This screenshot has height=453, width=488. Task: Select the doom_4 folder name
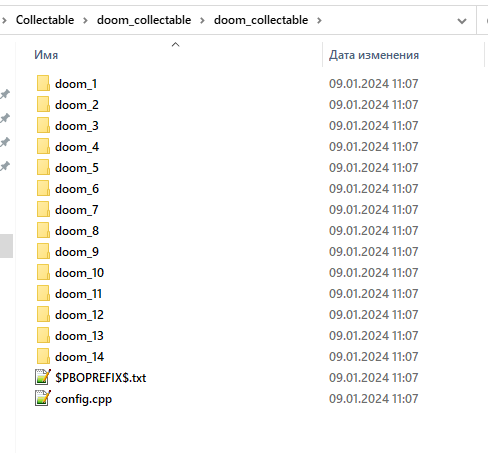pyautogui.click(x=77, y=147)
